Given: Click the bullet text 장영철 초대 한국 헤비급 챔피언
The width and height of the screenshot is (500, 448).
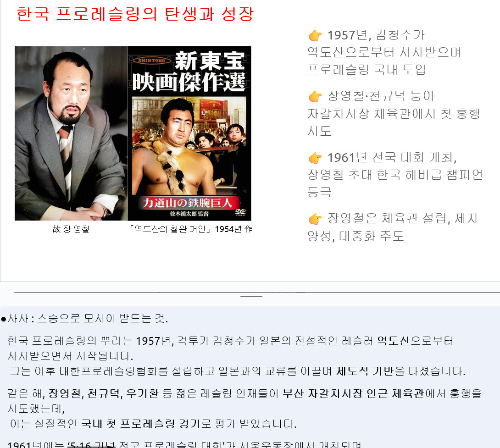Looking at the screenshot, I should (x=395, y=175).
